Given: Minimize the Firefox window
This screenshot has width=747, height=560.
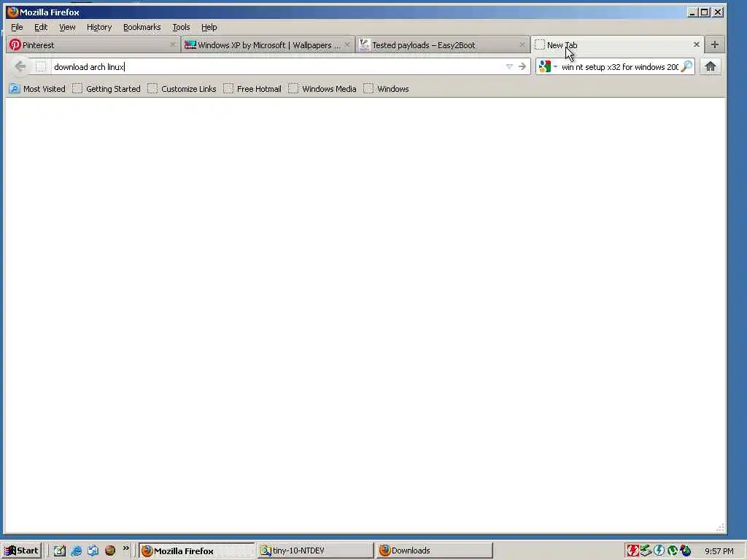Looking at the screenshot, I should [x=692, y=12].
